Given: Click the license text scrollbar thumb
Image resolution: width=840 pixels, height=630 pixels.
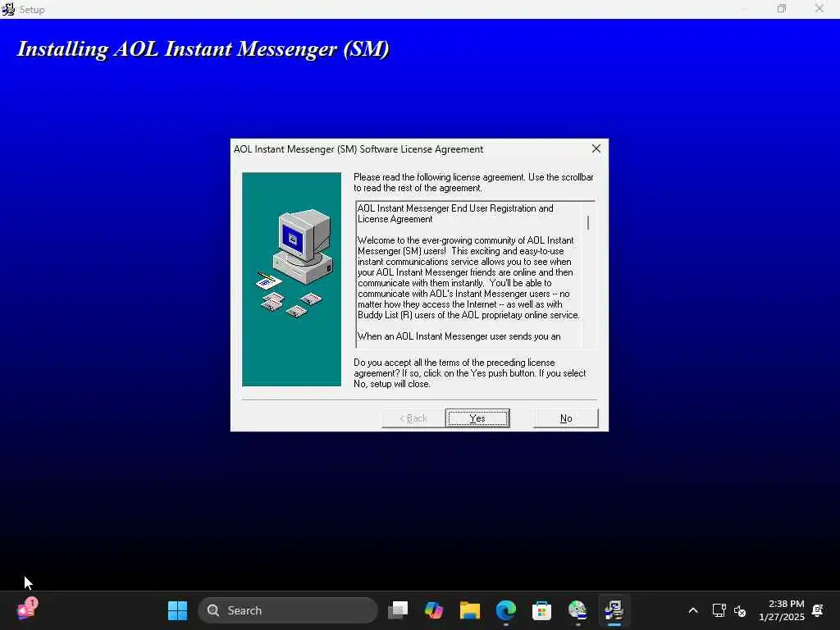Looking at the screenshot, I should [588, 222].
